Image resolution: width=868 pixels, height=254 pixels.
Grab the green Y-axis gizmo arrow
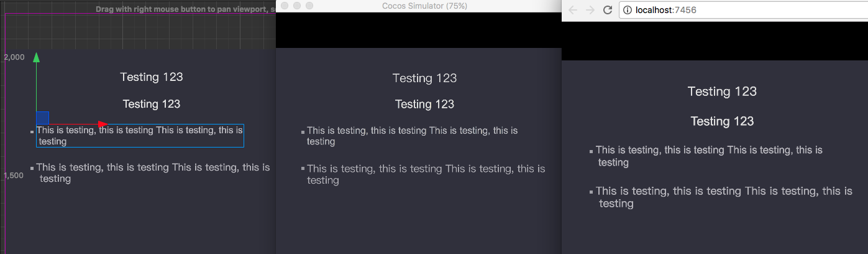point(36,58)
